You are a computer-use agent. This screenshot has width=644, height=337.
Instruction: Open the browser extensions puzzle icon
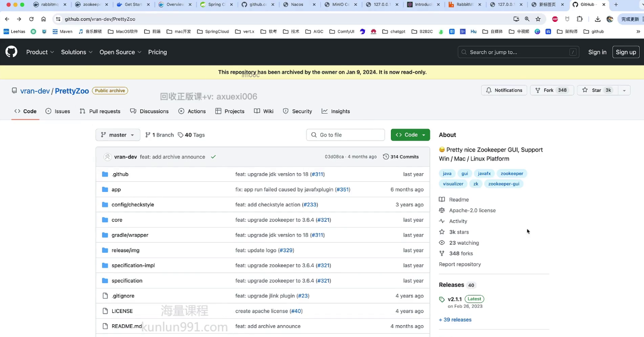(x=580, y=19)
